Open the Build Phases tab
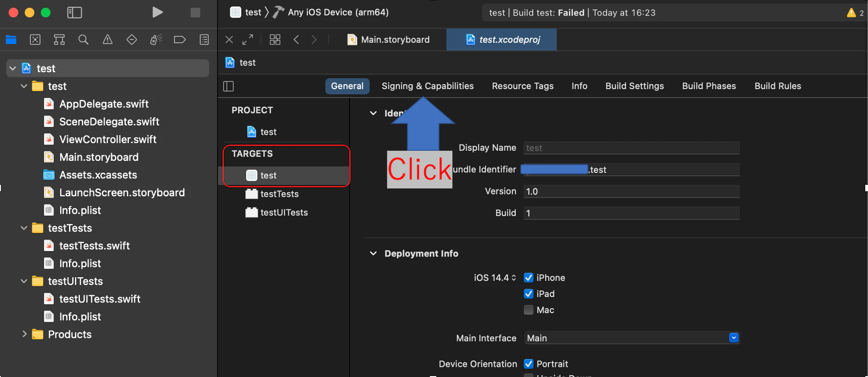Screen dimensions: 868x377 709,86
